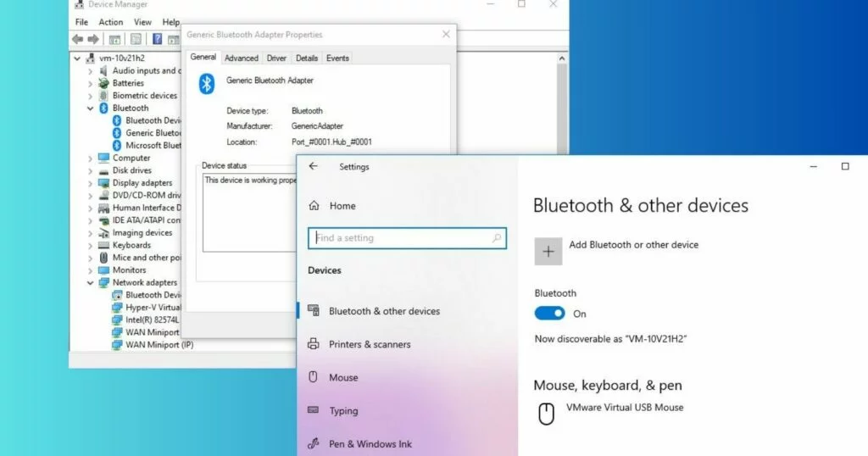
Task: Collapse the Bluetooth tree node
Action: point(91,108)
